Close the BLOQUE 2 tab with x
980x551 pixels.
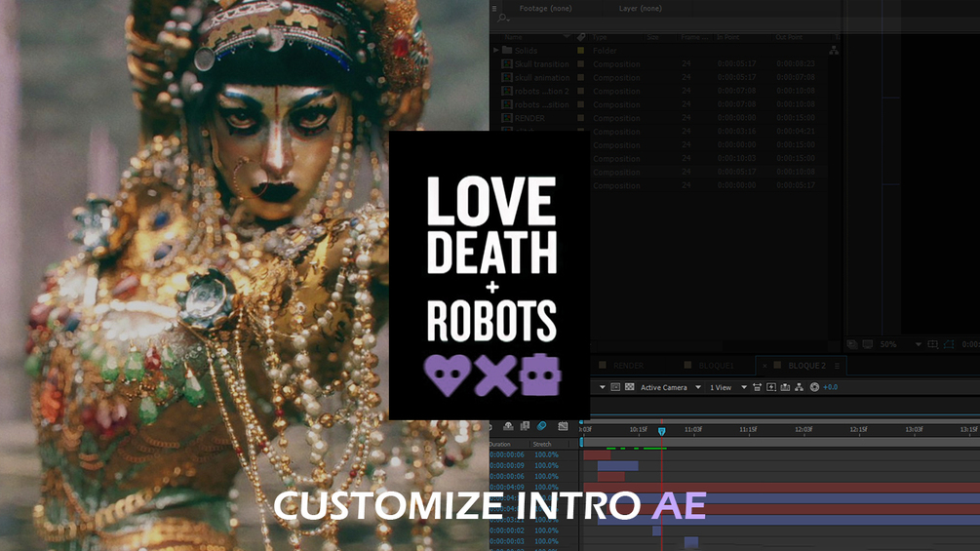[764, 366]
